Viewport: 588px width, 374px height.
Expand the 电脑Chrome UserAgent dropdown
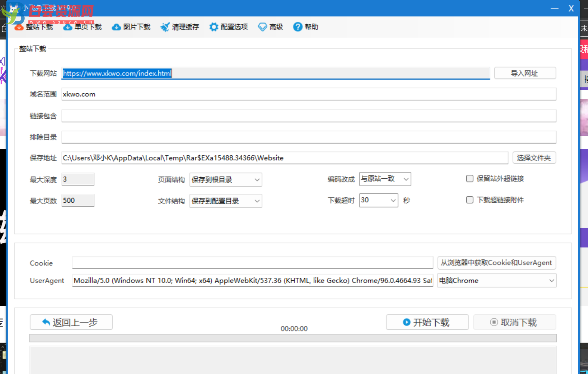pos(497,280)
